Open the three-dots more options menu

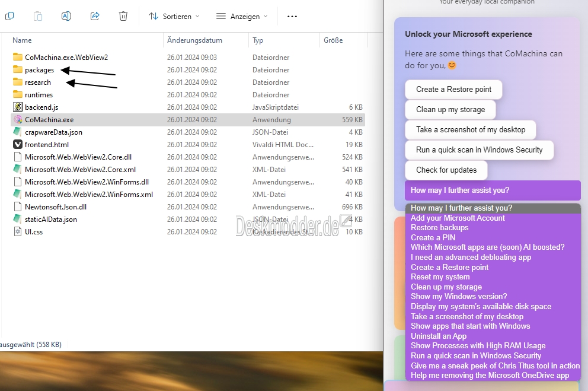[292, 16]
